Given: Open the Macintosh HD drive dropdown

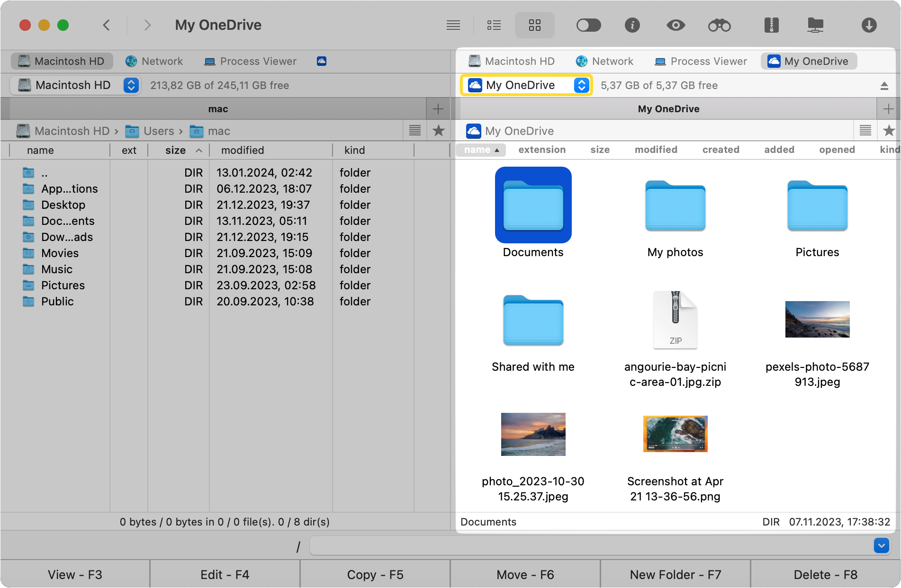Looking at the screenshot, I should coord(75,85).
